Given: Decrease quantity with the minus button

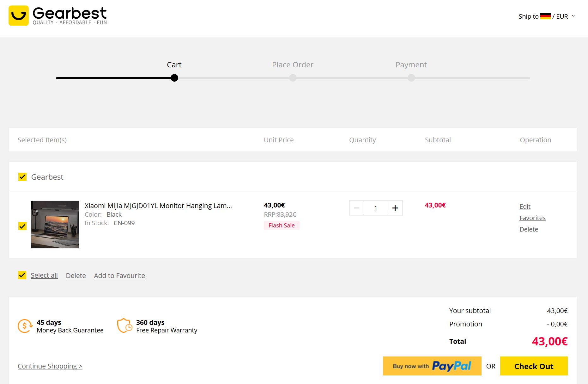Looking at the screenshot, I should coord(356,208).
